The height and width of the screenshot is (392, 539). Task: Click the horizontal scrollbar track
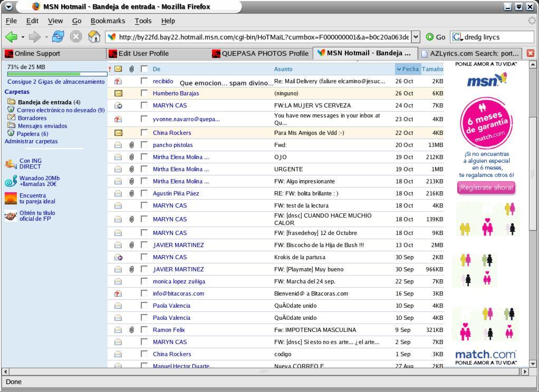pyautogui.click(x=265, y=371)
